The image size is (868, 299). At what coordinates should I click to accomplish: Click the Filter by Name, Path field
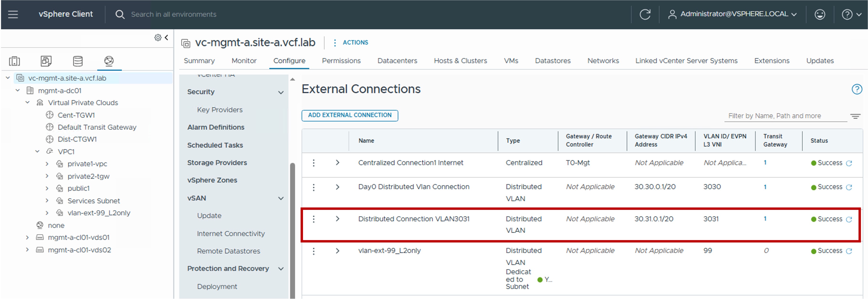(x=785, y=116)
